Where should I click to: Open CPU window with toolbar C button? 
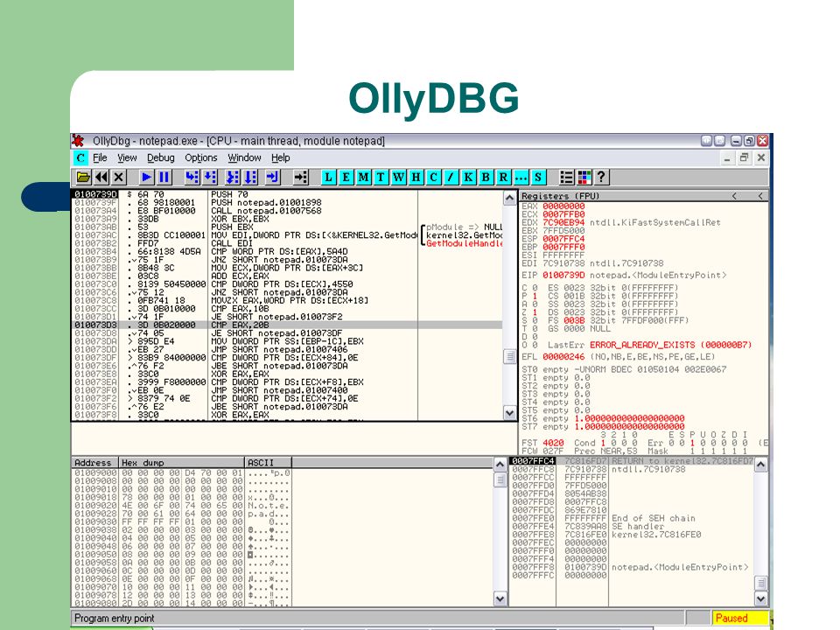(433, 178)
